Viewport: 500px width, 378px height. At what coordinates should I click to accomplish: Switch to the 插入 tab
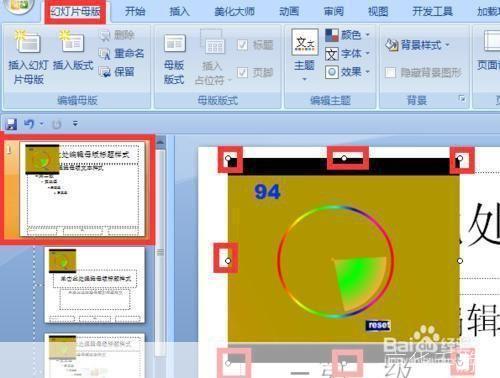click(x=179, y=12)
